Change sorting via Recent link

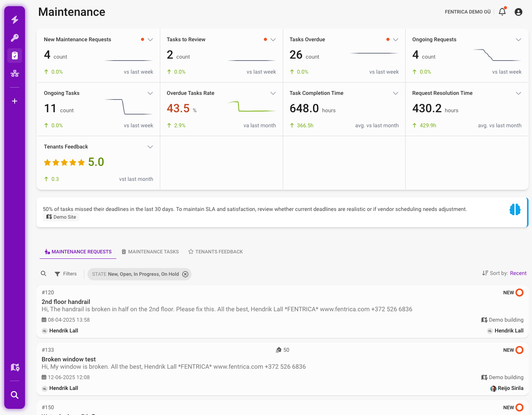[518, 273]
